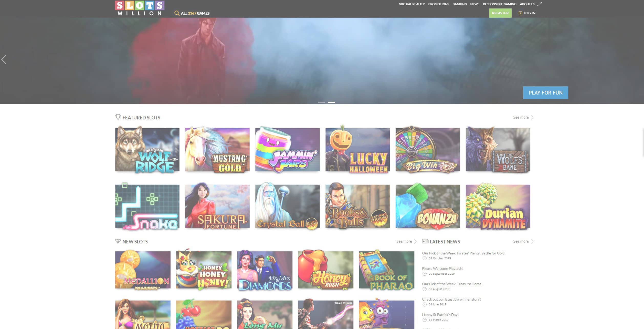The height and width of the screenshot is (329, 644).
Task: Click the Featured Slots trophy icon
Action: 118,117
